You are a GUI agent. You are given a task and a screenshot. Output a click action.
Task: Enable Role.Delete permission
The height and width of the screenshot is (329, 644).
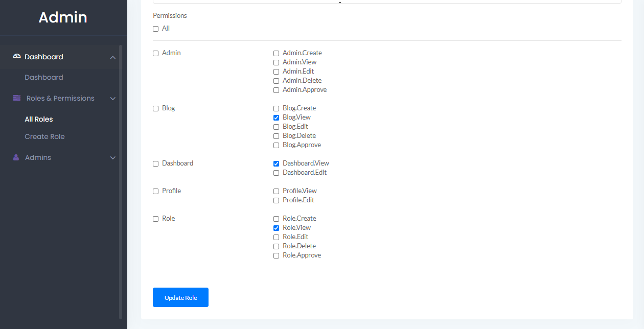[277, 247]
